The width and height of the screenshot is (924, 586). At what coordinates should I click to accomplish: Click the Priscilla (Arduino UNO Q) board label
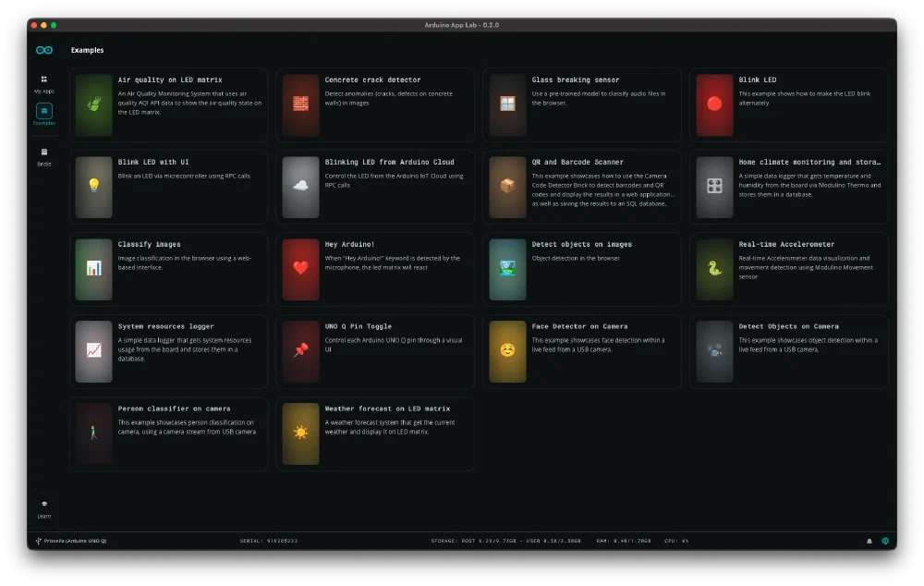pyautogui.click(x=75, y=541)
